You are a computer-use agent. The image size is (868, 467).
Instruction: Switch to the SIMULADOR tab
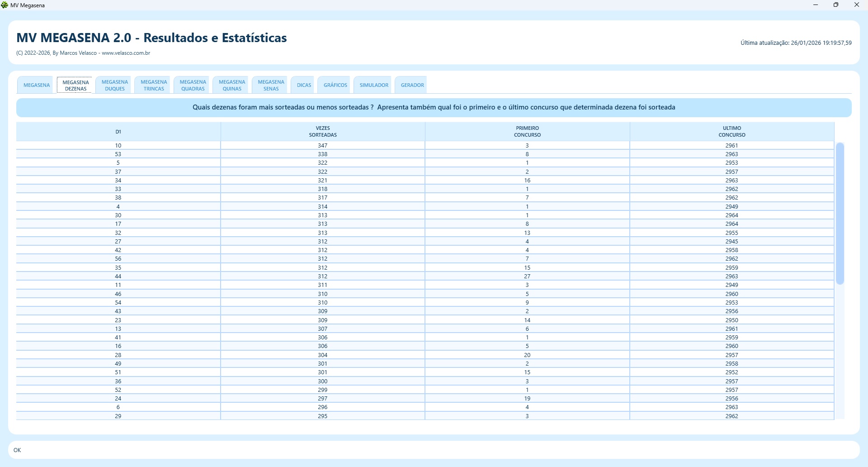374,85
